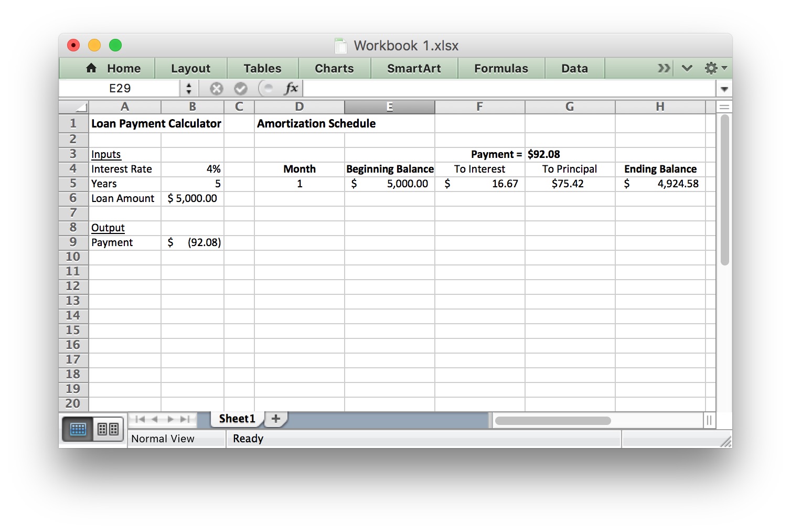Expand the formula bar dropdown arrow
Image resolution: width=791 pixels, height=532 pixels.
pos(724,89)
